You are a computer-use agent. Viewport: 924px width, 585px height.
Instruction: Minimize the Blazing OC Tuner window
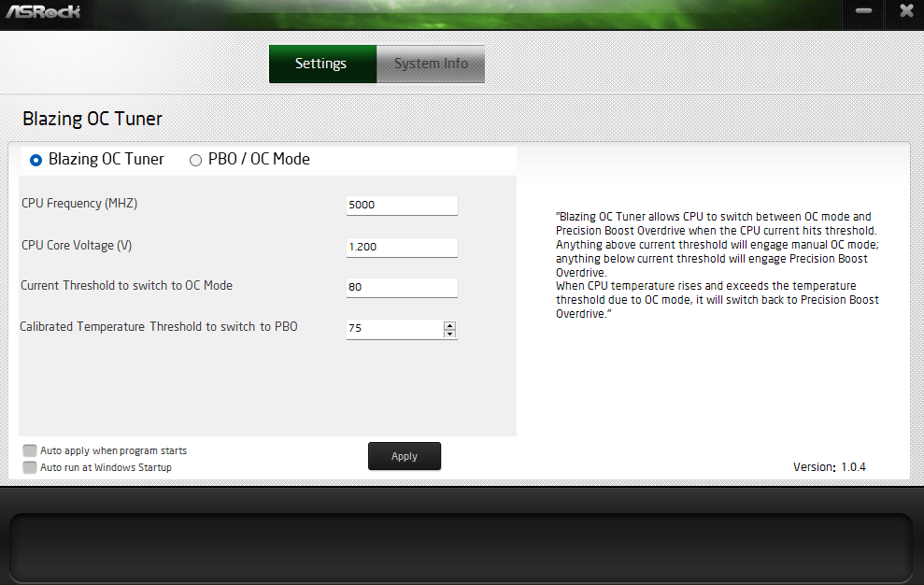[863, 12]
